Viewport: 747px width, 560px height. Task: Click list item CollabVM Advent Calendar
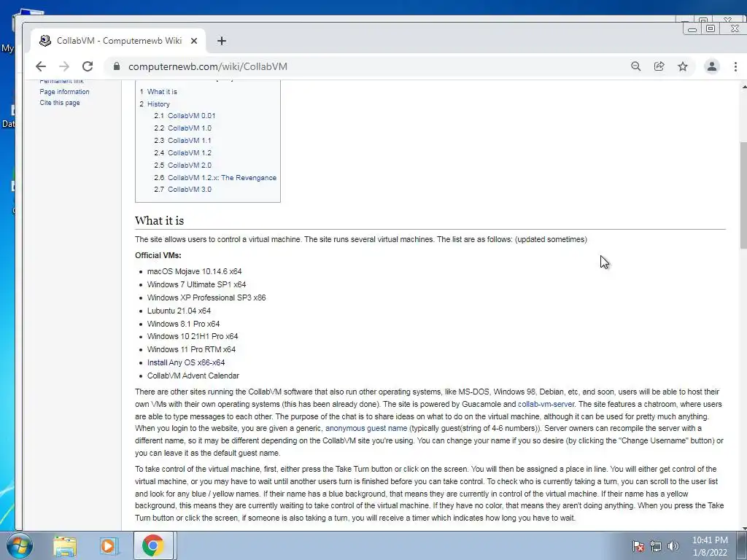click(193, 376)
